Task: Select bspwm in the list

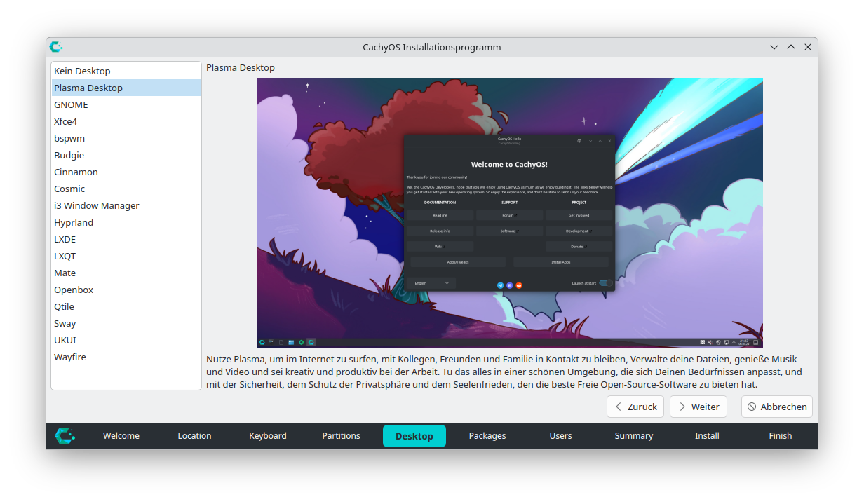Action: 126,138
